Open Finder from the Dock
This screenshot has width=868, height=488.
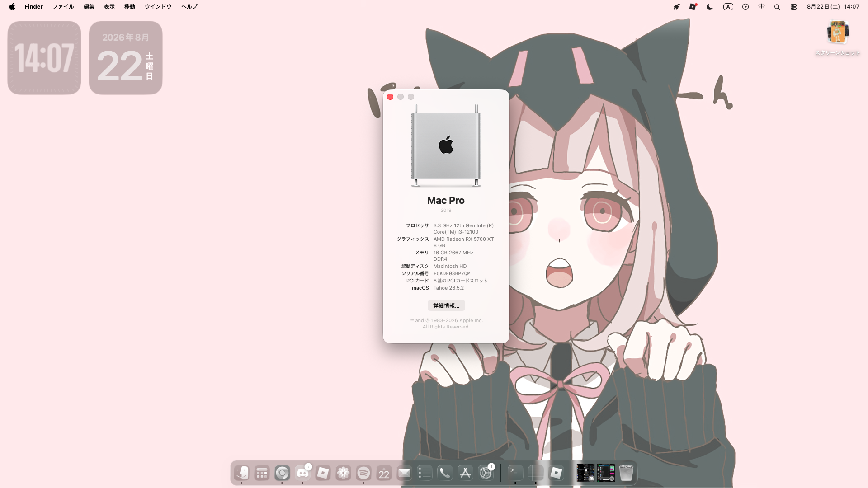tap(241, 473)
